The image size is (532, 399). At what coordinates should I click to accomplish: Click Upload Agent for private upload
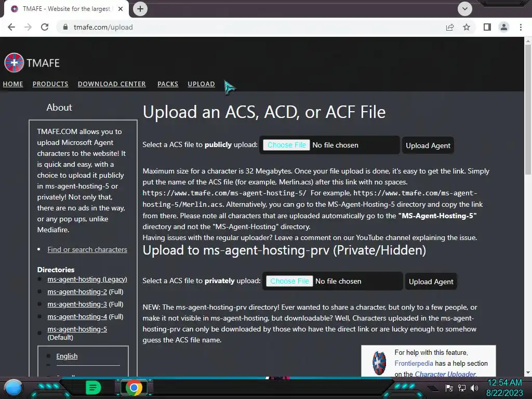pos(431,282)
